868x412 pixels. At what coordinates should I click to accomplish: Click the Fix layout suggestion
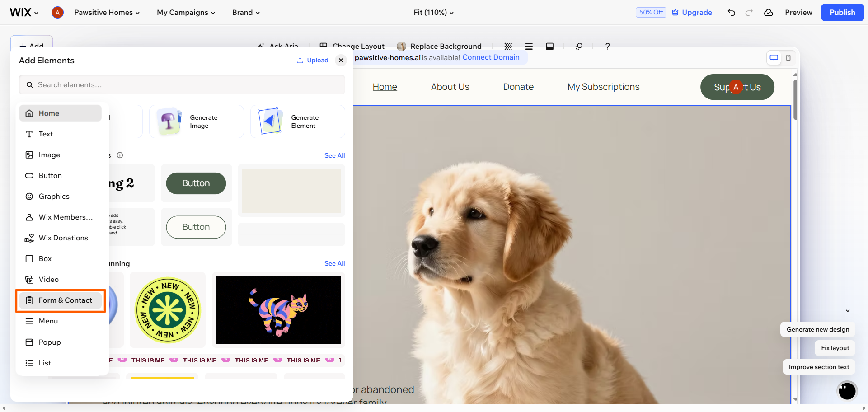pos(835,348)
